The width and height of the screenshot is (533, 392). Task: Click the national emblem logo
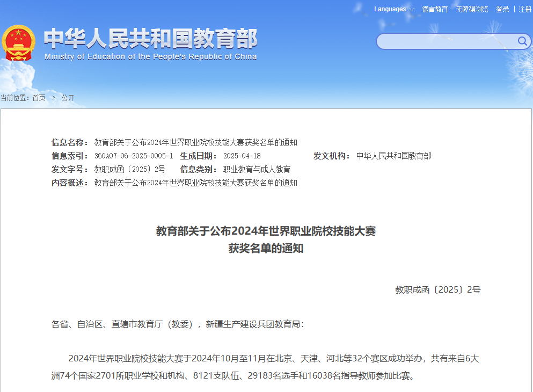[x=18, y=43]
